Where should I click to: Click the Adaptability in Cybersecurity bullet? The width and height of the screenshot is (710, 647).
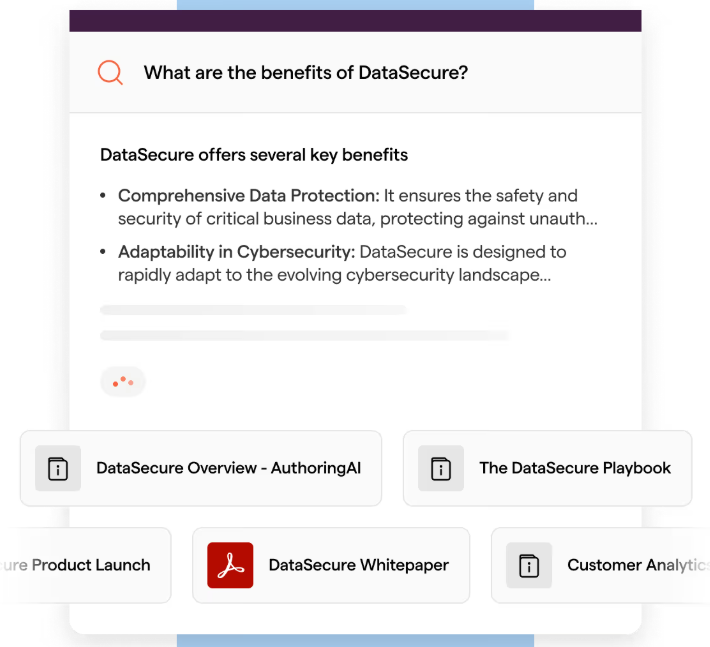(333, 263)
